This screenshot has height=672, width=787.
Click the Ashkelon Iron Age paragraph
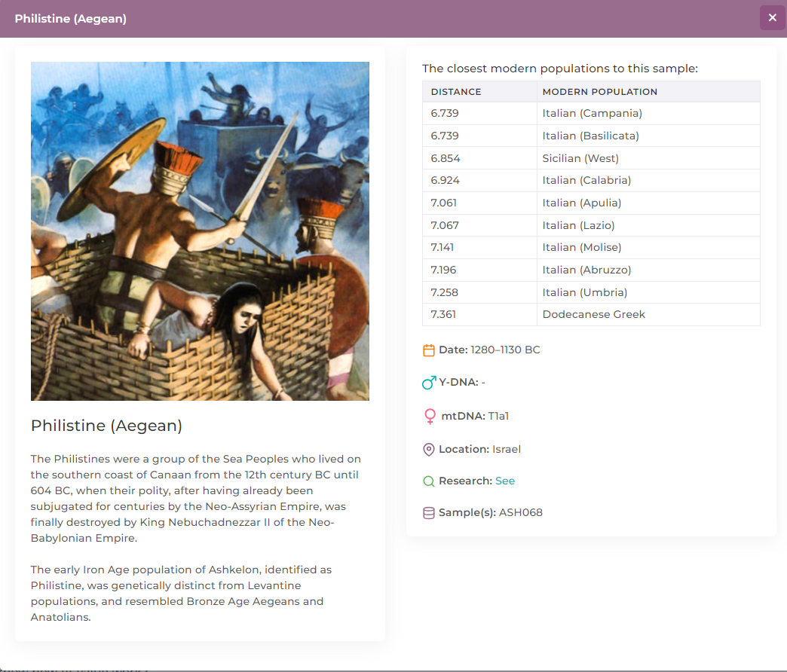click(181, 594)
